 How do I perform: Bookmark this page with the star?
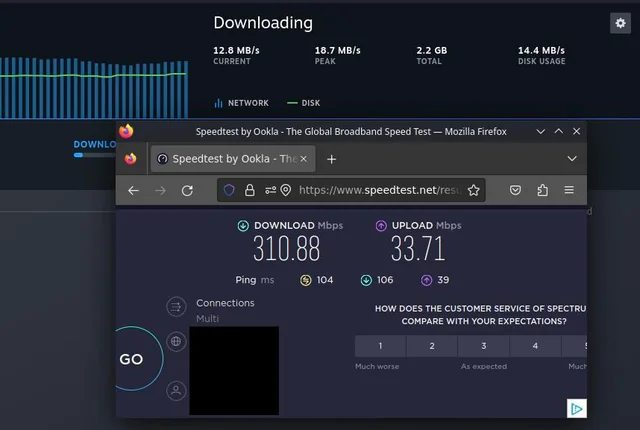point(473,190)
